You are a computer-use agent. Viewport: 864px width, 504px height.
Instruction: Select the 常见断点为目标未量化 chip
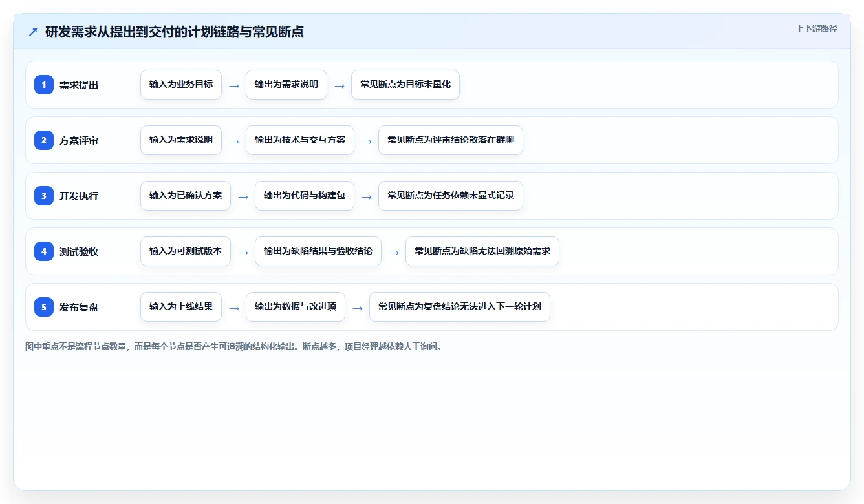(x=405, y=85)
